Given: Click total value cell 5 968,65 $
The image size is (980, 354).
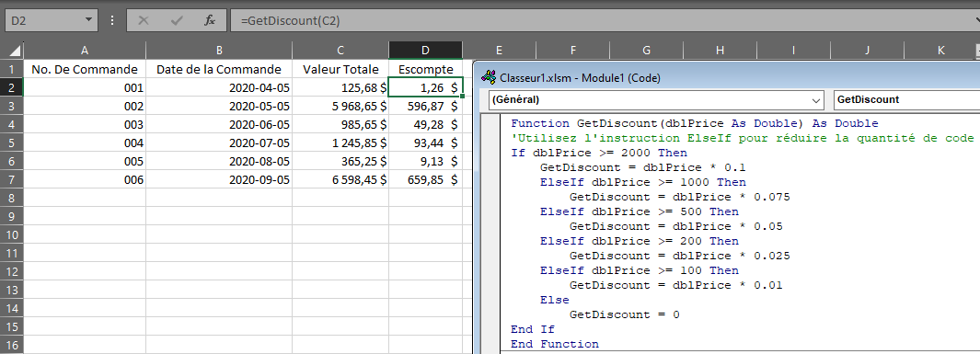Looking at the screenshot, I should [340, 106].
